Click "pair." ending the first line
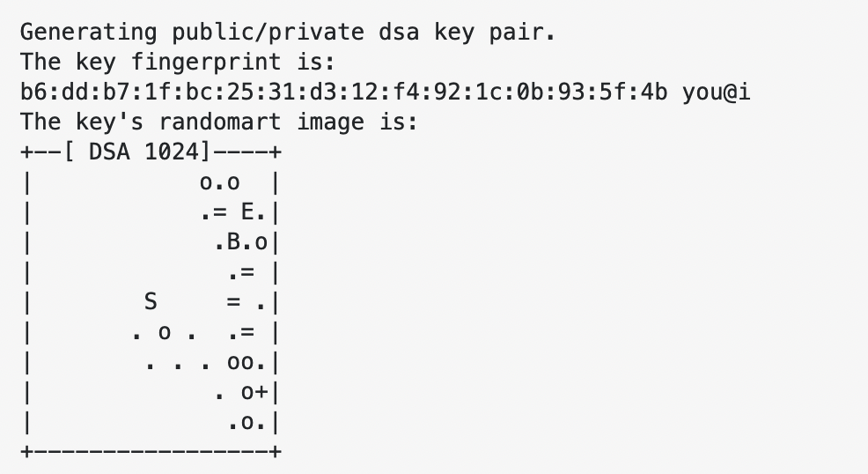This screenshot has height=474, width=868. coord(538,33)
